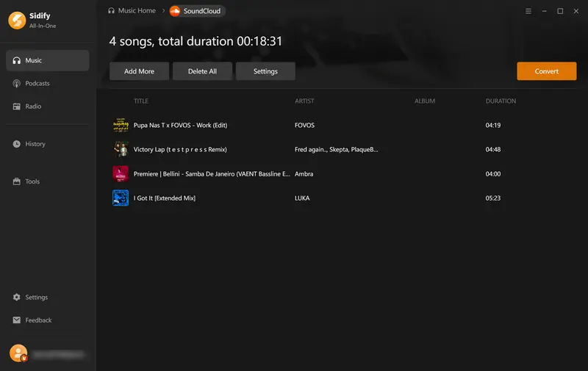588x371 pixels.
Task: Click the Sidify app logo
Action: coord(17,21)
